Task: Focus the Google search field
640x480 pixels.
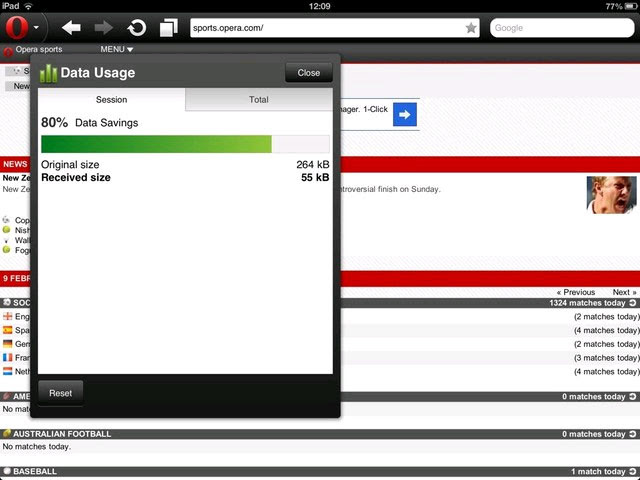Action: click(x=562, y=28)
